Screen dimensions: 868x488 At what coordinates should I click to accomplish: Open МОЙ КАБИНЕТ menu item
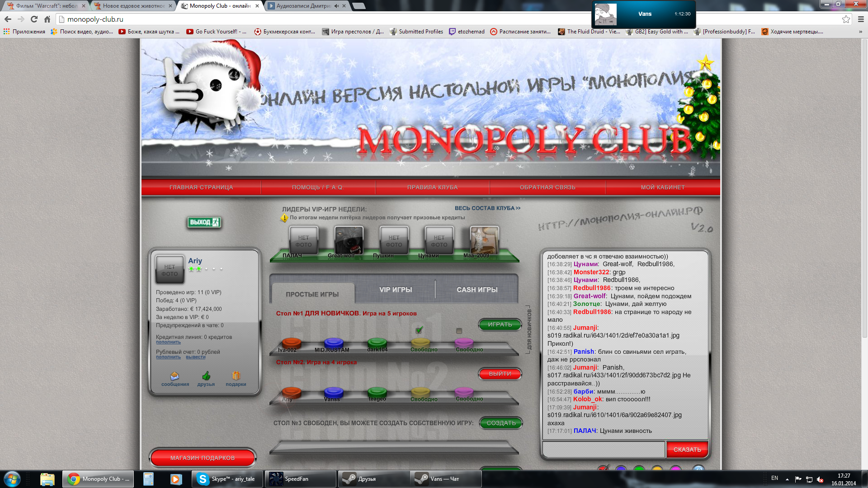663,187
